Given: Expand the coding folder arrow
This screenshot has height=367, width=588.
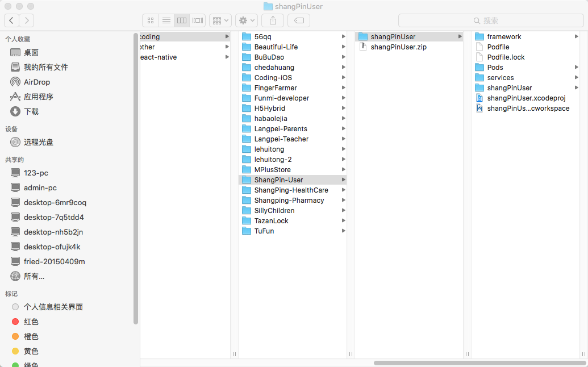Looking at the screenshot, I should (x=227, y=37).
